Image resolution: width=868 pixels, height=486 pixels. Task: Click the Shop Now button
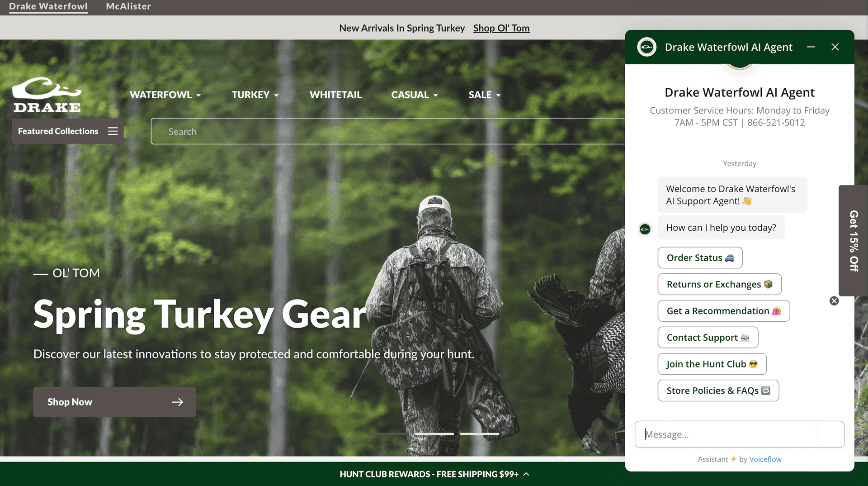click(114, 402)
